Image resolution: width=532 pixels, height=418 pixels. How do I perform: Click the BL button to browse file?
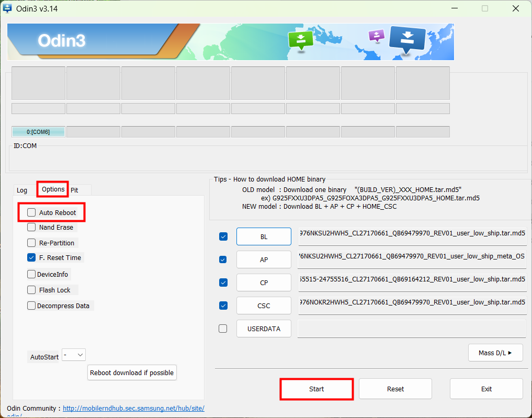tap(264, 236)
